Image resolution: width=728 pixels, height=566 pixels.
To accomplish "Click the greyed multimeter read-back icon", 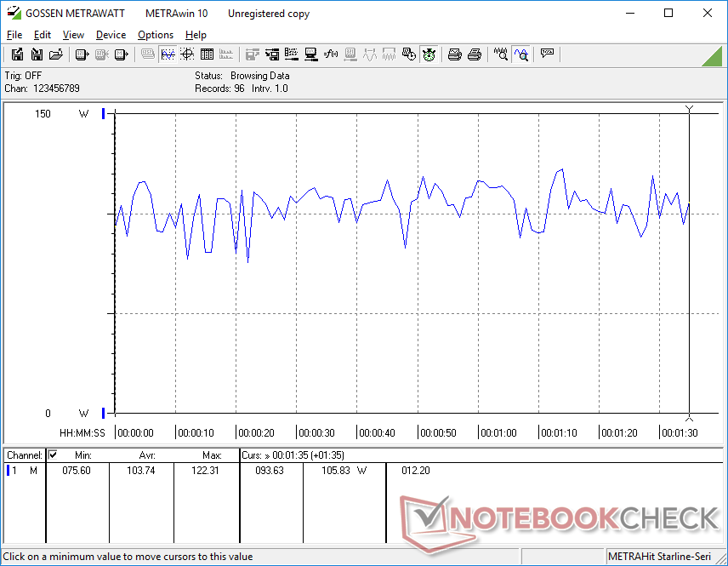I will [350, 54].
